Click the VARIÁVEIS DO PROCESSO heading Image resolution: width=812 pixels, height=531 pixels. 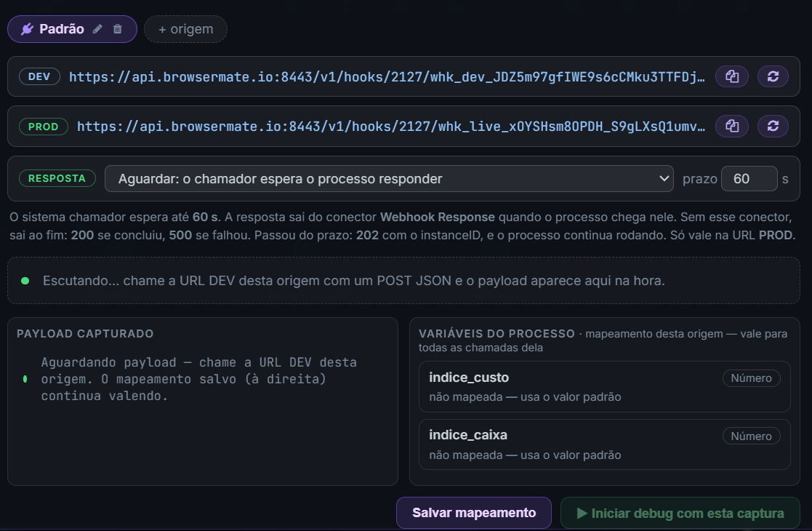tap(497, 334)
